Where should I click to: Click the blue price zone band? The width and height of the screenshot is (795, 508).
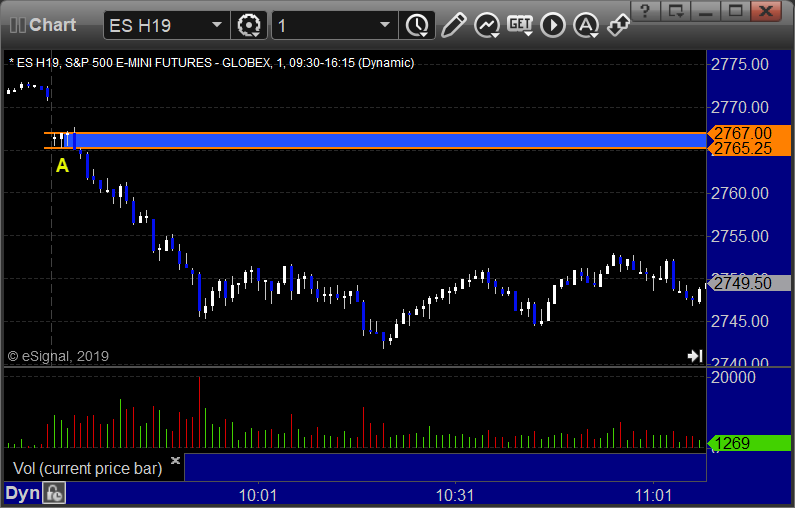pyautogui.click(x=385, y=140)
